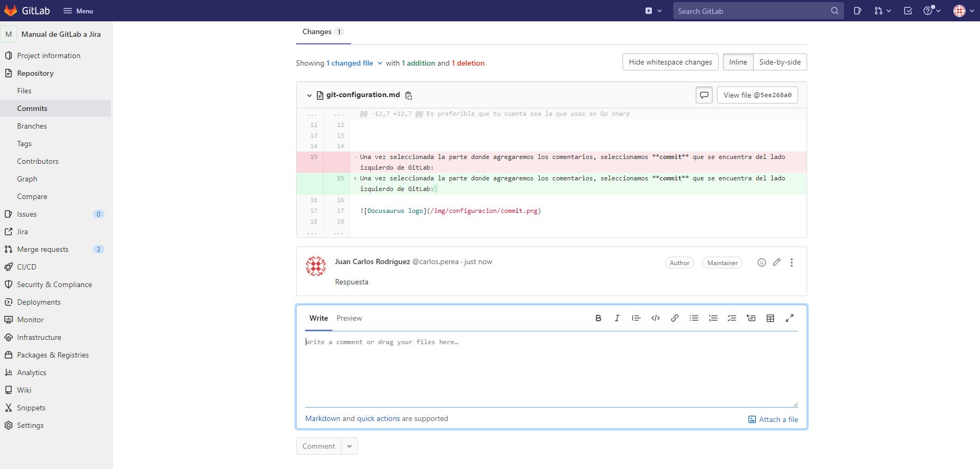Toggle full screen editor mode
Screen dimensions: 980x469
pos(790,318)
